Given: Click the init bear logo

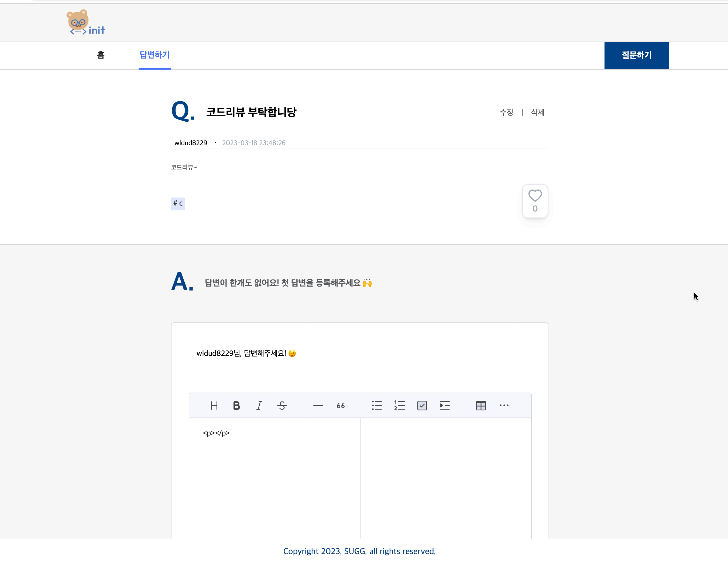Looking at the screenshot, I should [x=86, y=22].
